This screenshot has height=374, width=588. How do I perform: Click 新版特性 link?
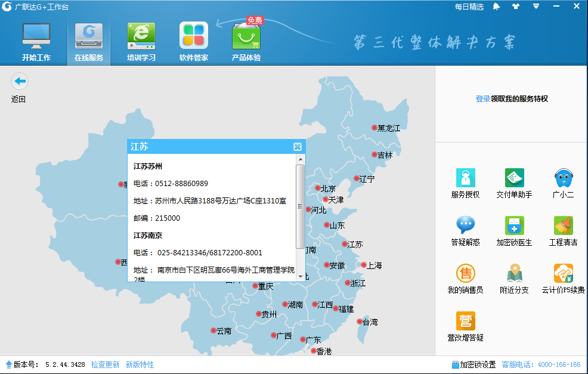[140, 364]
